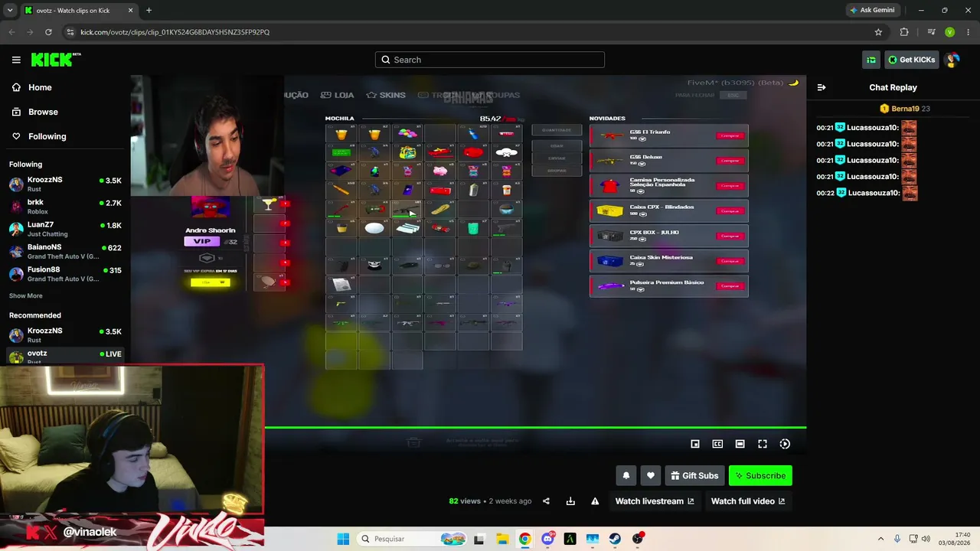Select the ovotz clips browser tab
The height and width of the screenshot is (551, 980).
pyautogui.click(x=78, y=10)
